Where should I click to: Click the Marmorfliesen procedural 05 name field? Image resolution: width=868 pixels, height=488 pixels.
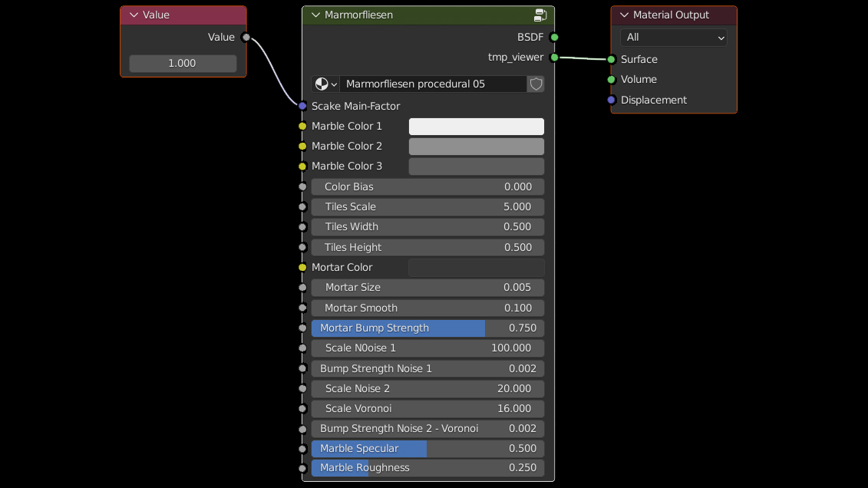pyautogui.click(x=433, y=84)
